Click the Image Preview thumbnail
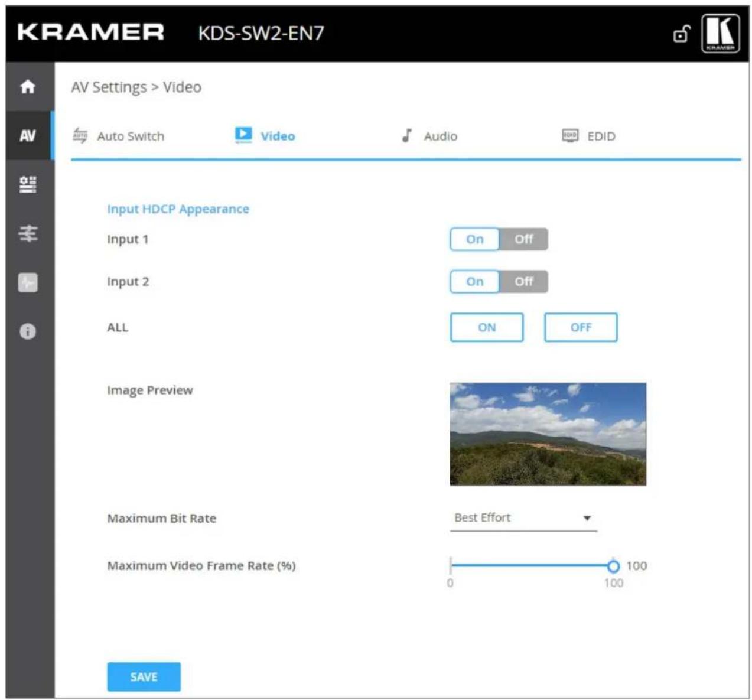 pyautogui.click(x=548, y=434)
